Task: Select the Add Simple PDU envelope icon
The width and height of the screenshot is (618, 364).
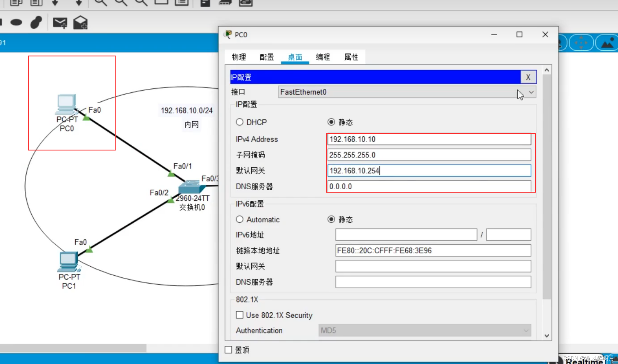Action: [x=60, y=23]
